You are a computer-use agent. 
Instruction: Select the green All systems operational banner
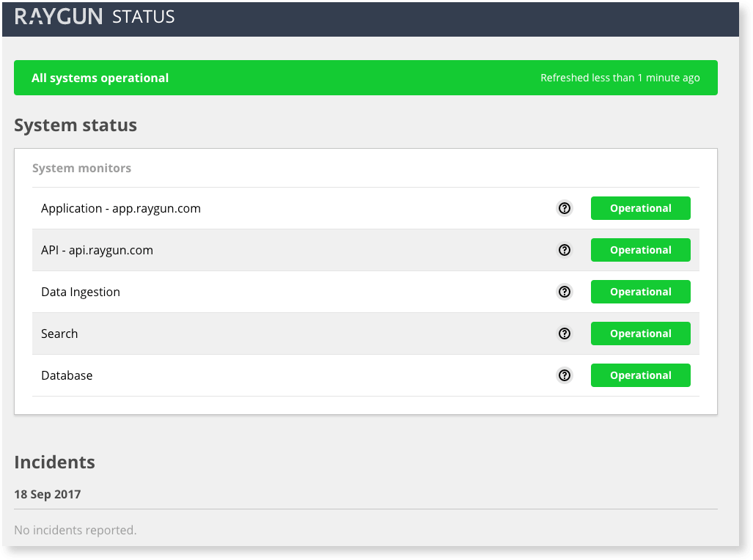[x=366, y=77]
